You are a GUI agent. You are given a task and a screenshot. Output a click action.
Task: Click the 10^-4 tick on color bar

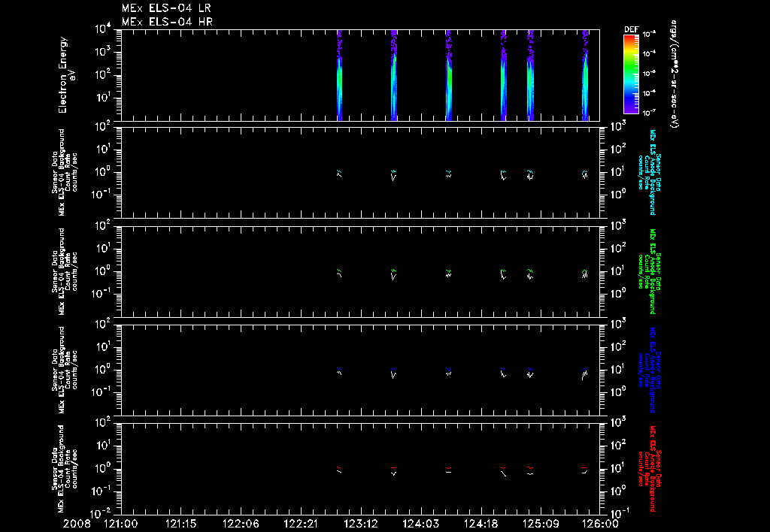coord(650,53)
